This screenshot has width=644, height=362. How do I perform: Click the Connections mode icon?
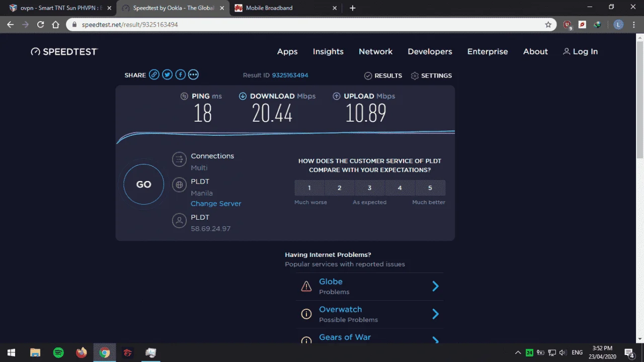click(179, 160)
